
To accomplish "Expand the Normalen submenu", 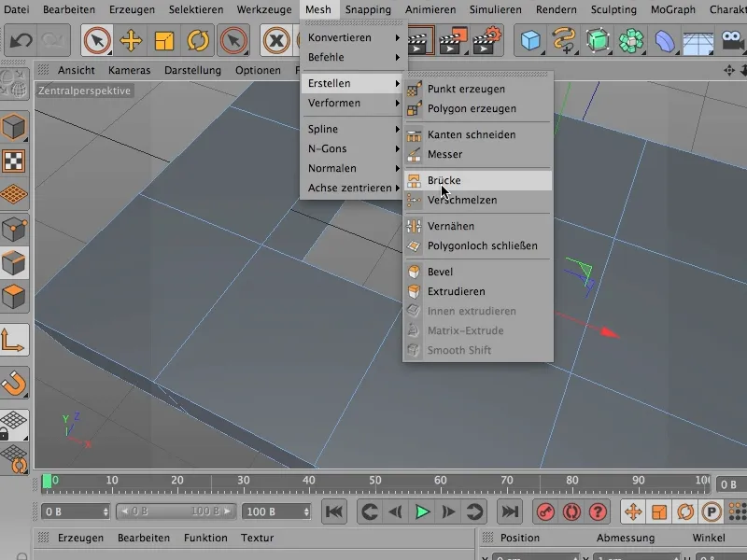I will [x=354, y=168].
